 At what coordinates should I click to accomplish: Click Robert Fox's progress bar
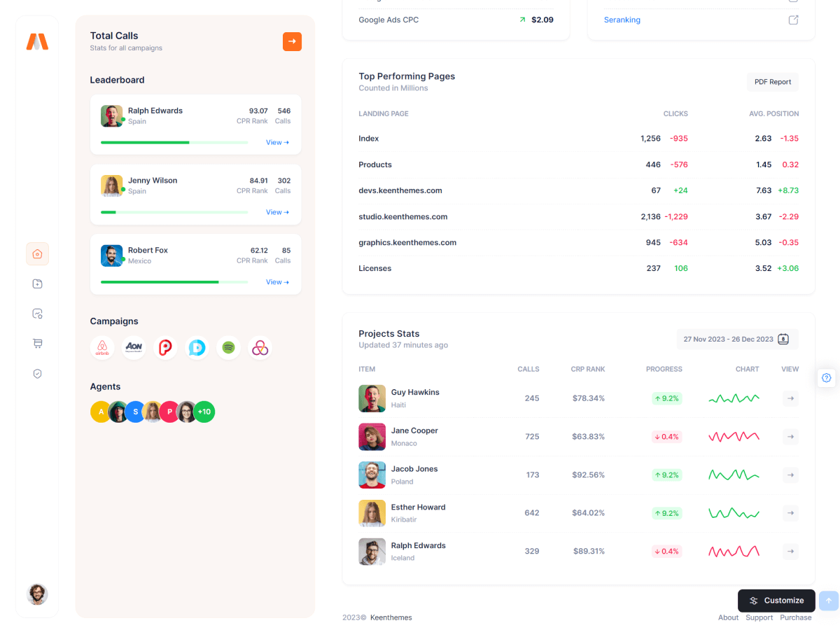coord(174,282)
